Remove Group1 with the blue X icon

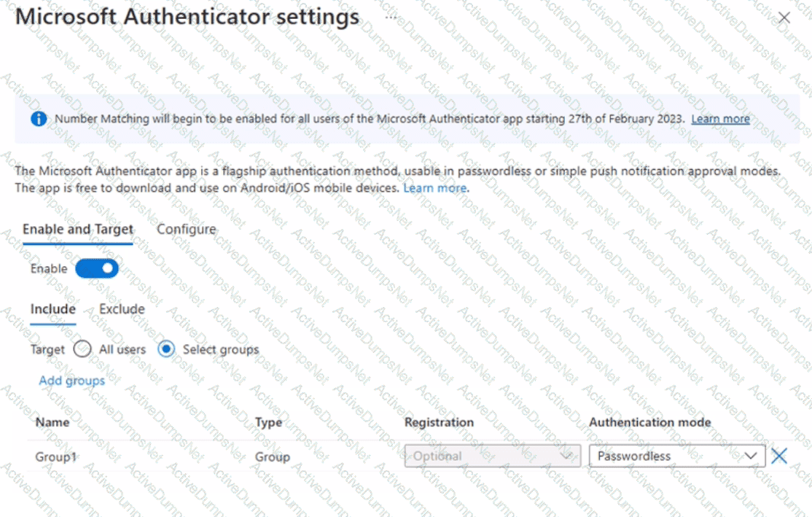[779, 456]
